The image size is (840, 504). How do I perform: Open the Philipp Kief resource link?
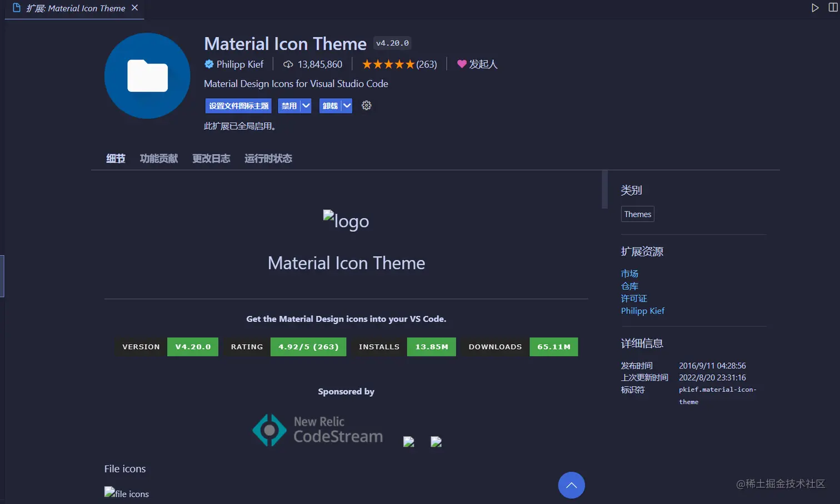tap(643, 311)
